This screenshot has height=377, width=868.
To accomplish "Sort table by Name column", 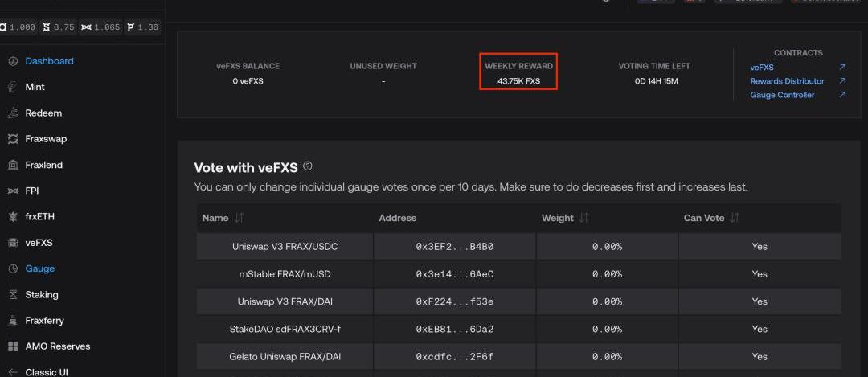I will tap(240, 218).
